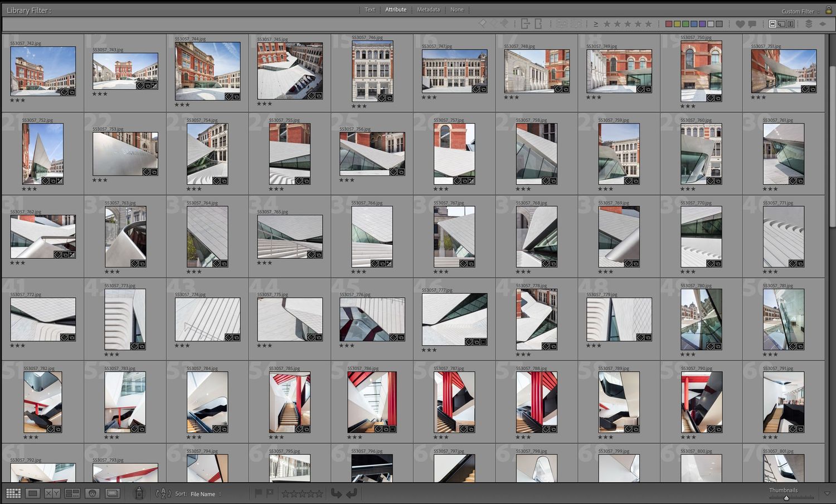Viewport: 836px width, 504px height.
Task: Filter by red color label
Action: pos(669,24)
